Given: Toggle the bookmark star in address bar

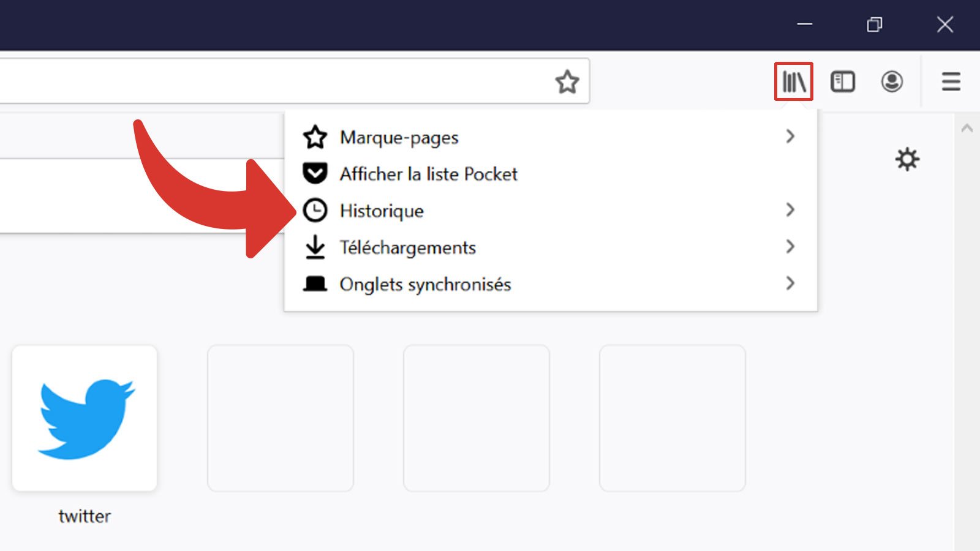Looking at the screenshot, I should click(x=567, y=81).
